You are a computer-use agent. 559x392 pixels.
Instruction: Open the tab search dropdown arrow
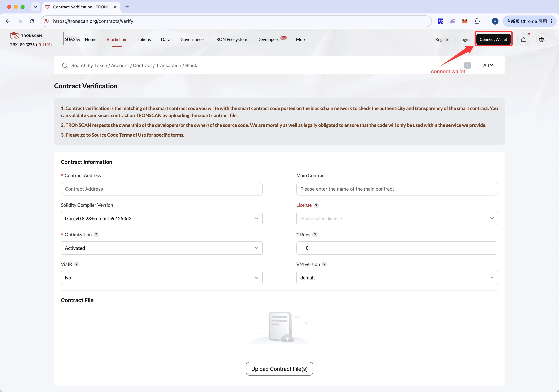click(35, 7)
